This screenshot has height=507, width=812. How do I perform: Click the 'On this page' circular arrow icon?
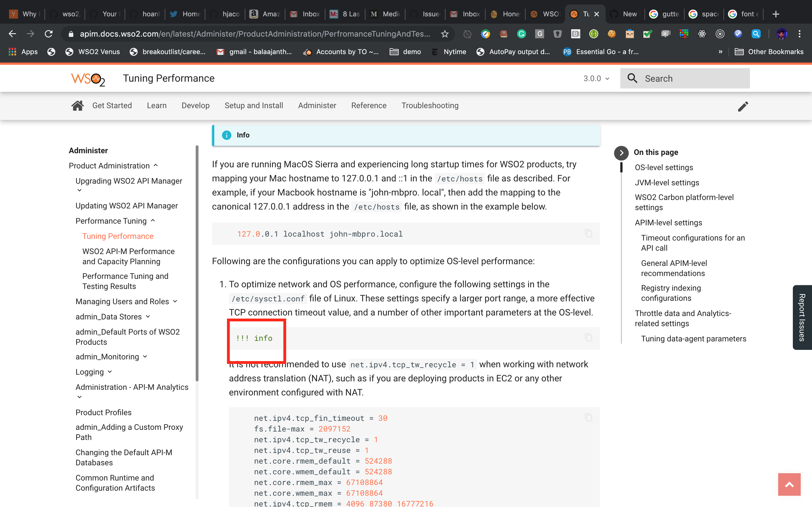pos(621,153)
